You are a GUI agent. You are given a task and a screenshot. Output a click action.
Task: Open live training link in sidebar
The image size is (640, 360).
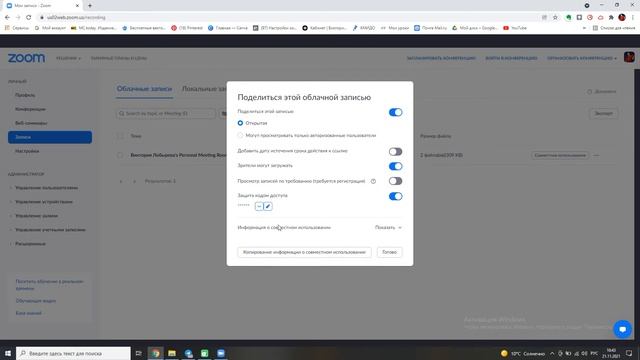pos(49,284)
